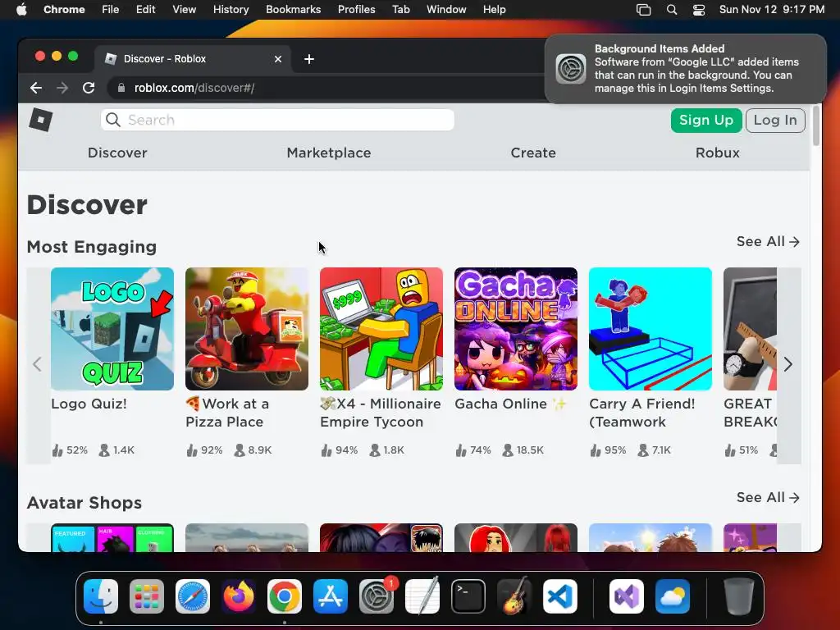Open a new browser tab
This screenshot has width=840, height=630.
(309, 59)
